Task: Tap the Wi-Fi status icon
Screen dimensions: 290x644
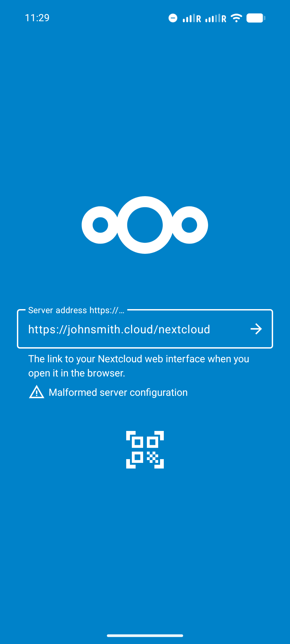Action: point(236,18)
